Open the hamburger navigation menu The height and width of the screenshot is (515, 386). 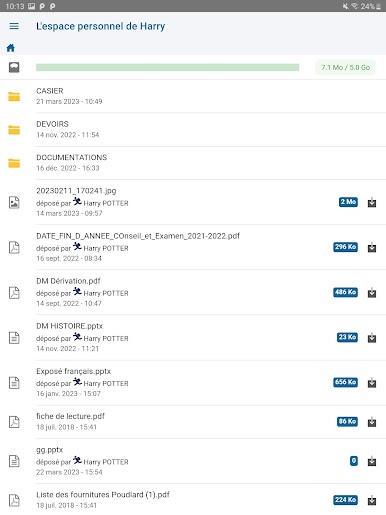pyautogui.click(x=14, y=26)
